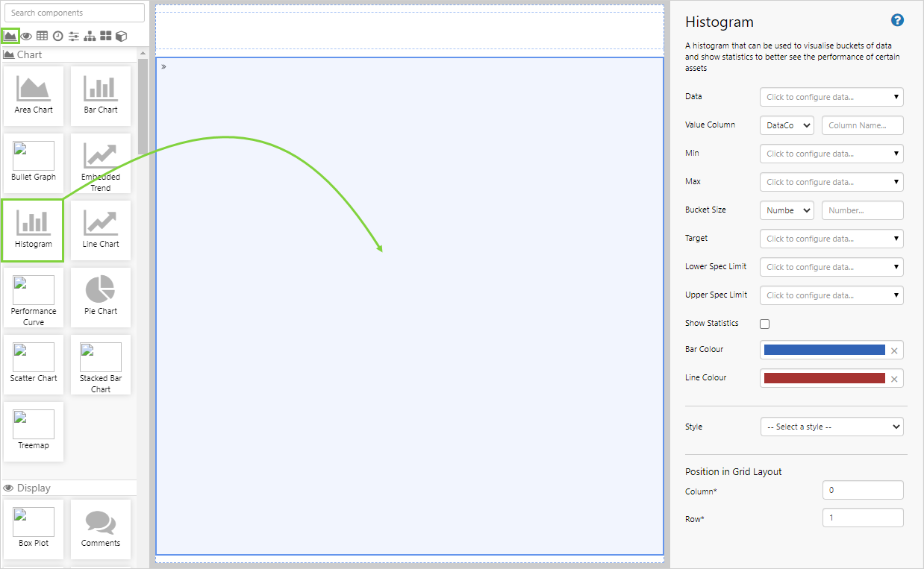Open the clock time category icon
Screen dimensions: 924x569
point(57,36)
